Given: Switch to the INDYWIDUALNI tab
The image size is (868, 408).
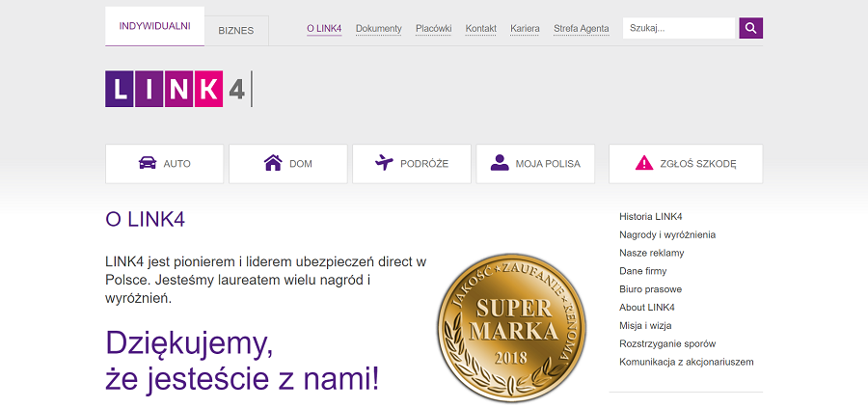Looking at the screenshot, I should click(x=154, y=26).
